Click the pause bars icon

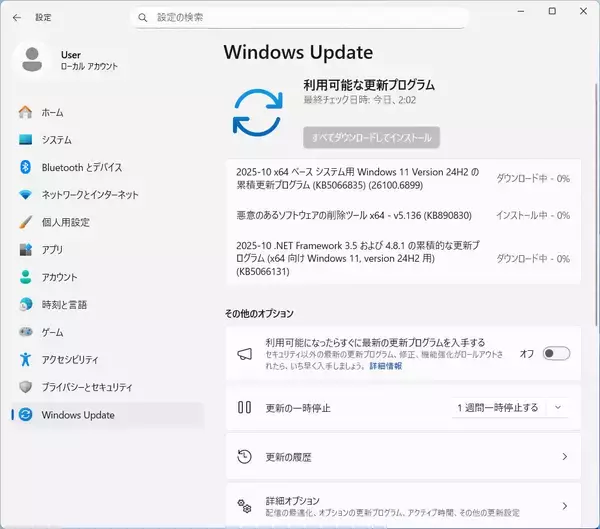coord(245,407)
